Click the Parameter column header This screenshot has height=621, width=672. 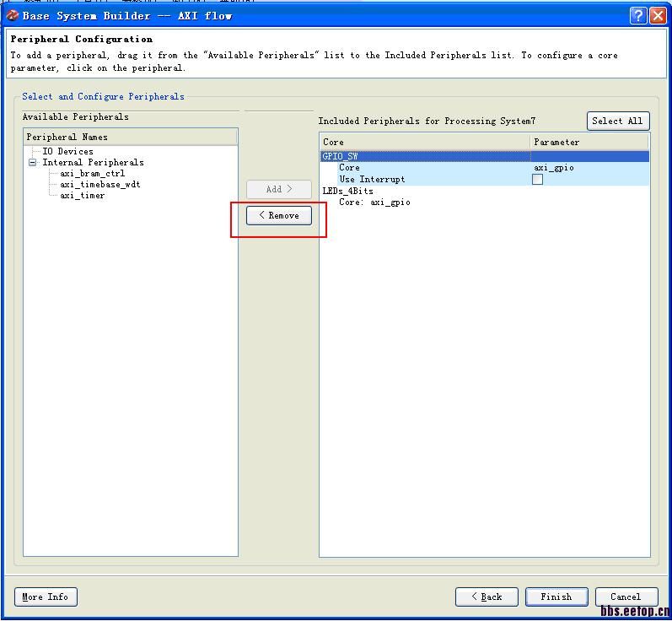tap(589, 142)
